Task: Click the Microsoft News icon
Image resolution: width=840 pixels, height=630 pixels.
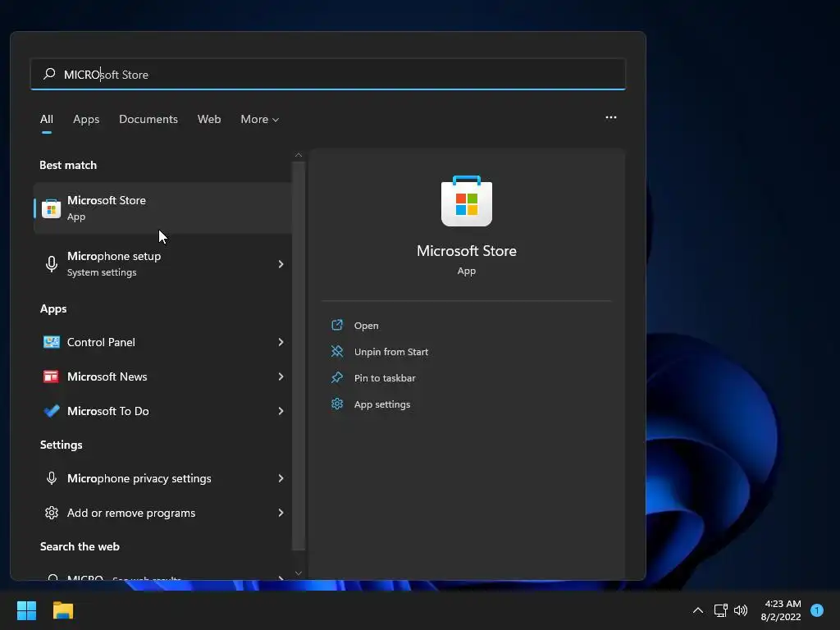Action: point(52,377)
